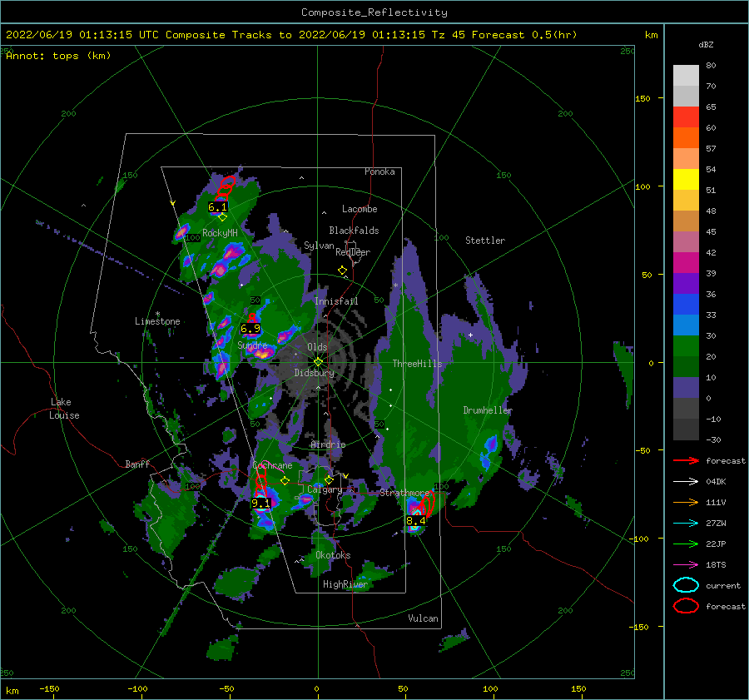Click the RockyMH label

point(220,233)
